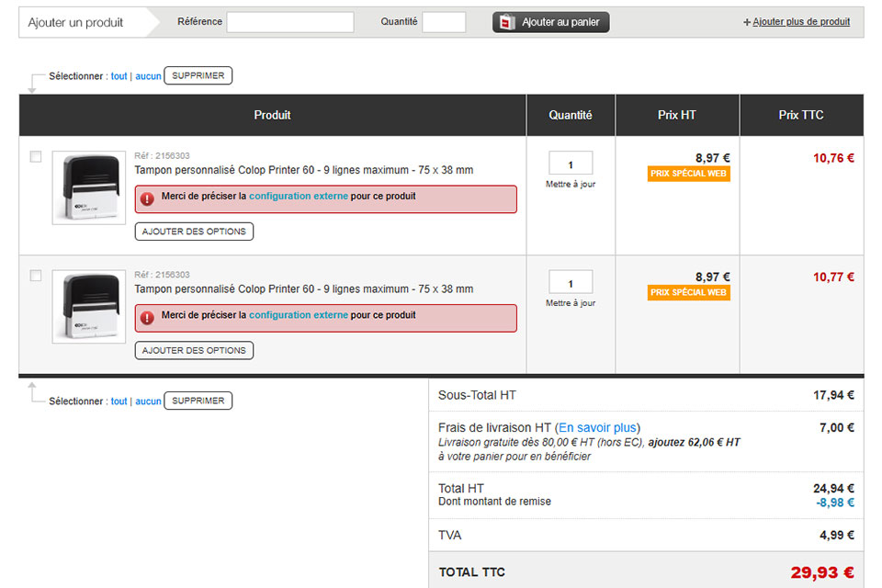Click 'configuration externe' link in the 10,76 € row
The image size is (882, 588).
299,197
